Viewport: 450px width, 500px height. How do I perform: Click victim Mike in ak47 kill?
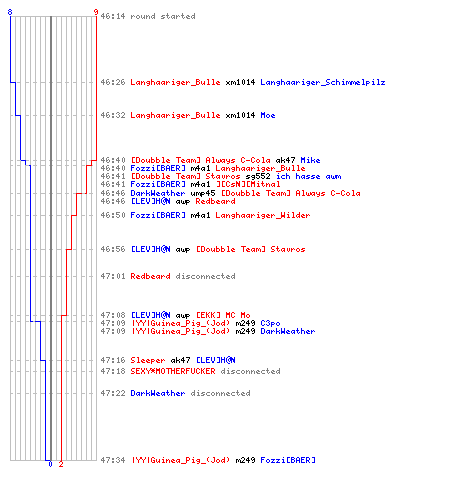[310, 160]
